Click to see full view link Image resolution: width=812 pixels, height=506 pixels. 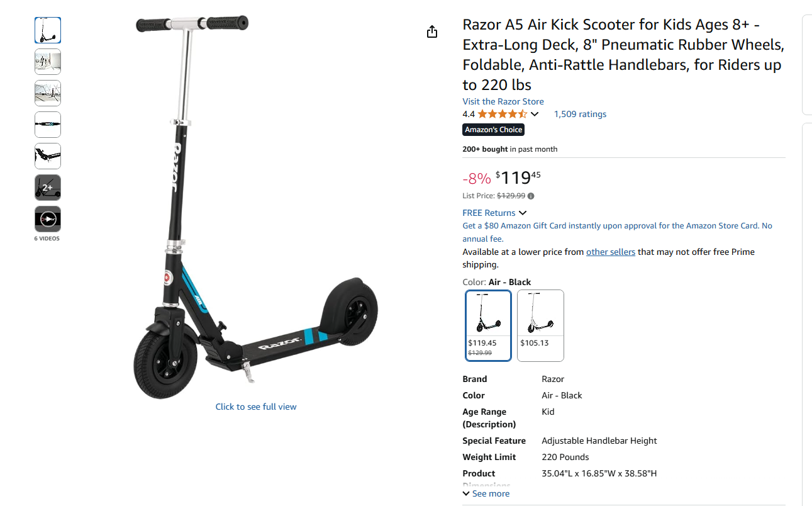(x=256, y=407)
